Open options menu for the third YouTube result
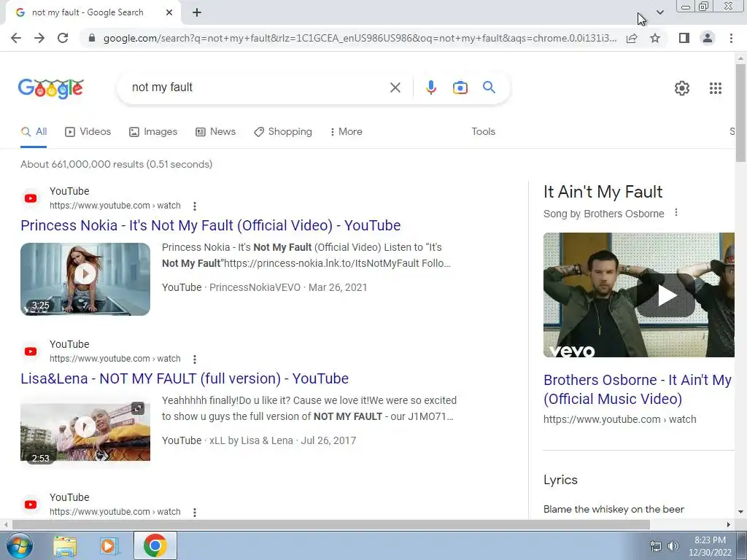 (194, 513)
